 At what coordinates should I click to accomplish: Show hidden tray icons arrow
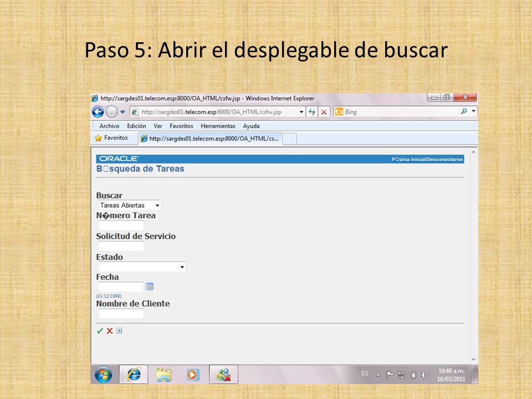point(378,375)
